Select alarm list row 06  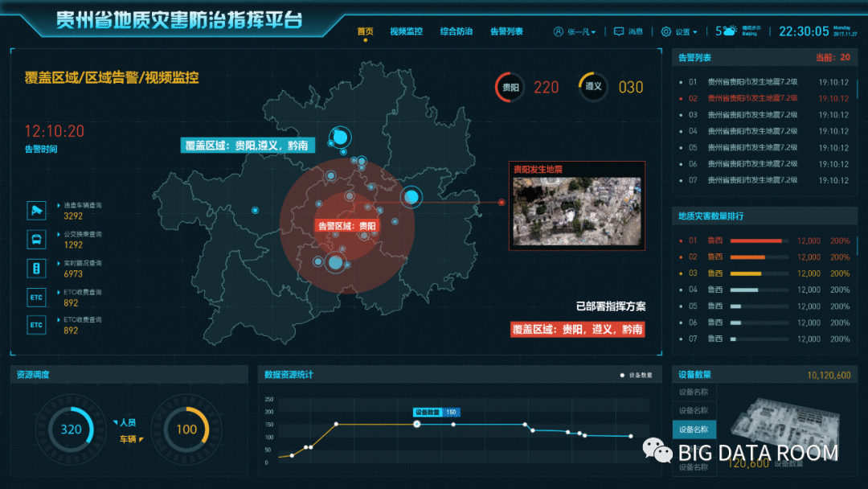[764, 164]
